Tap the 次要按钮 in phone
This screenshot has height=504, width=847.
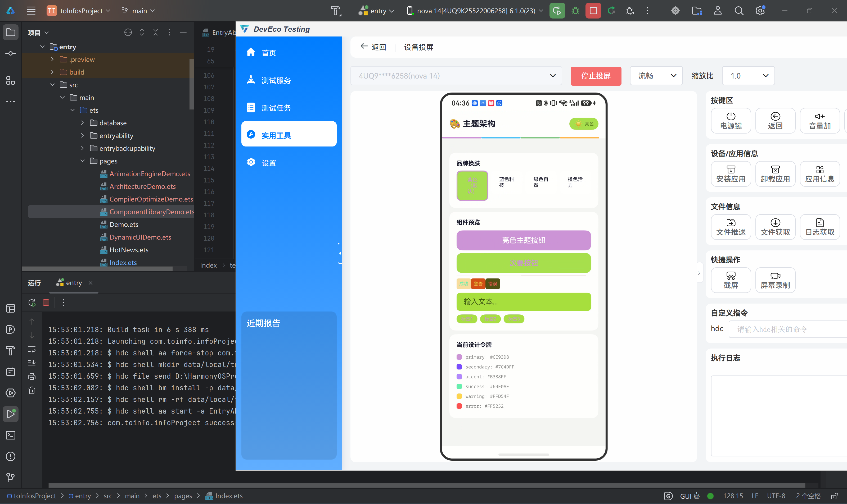pos(524,263)
